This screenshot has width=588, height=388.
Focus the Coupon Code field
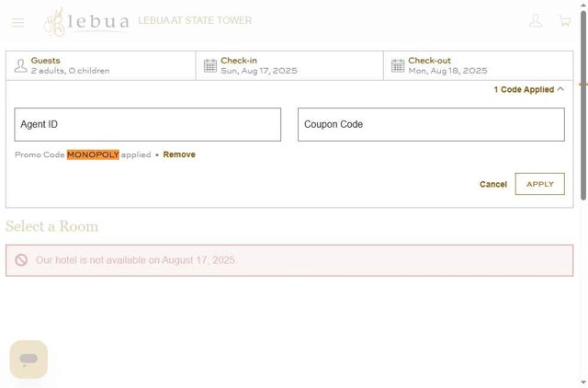[x=431, y=124]
